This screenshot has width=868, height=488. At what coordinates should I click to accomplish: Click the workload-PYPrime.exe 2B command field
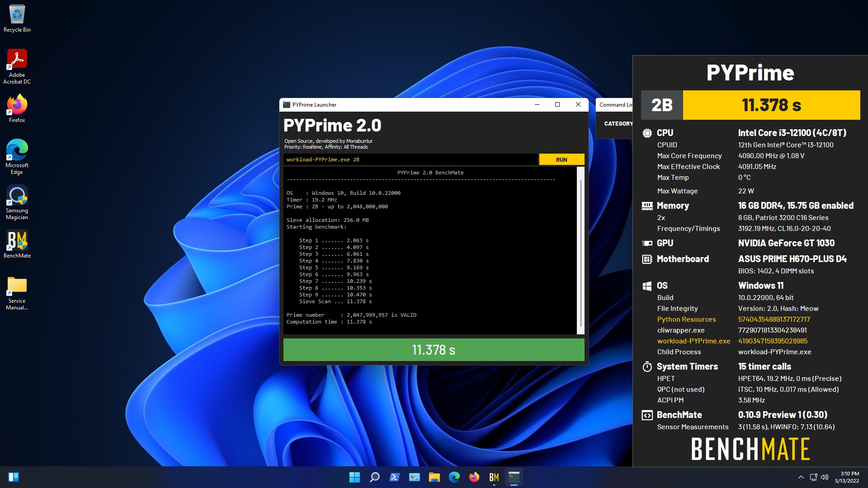(410, 160)
